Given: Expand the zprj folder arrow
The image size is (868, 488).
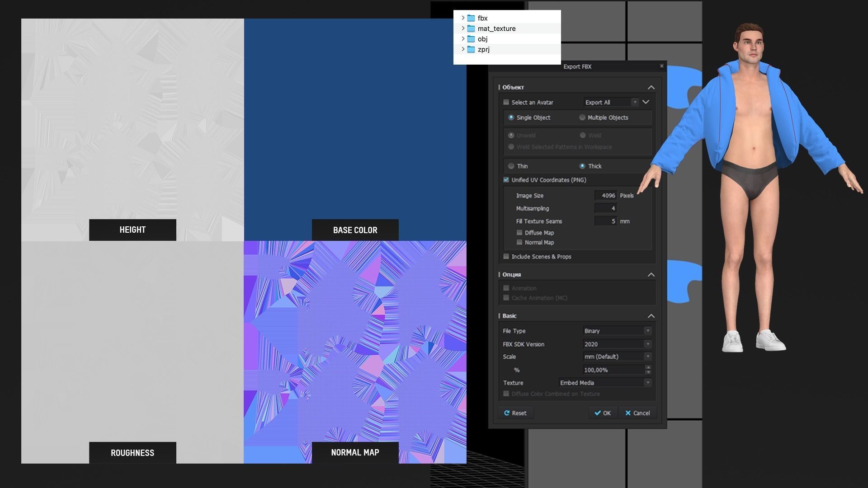Looking at the screenshot, I should [463, 49].
